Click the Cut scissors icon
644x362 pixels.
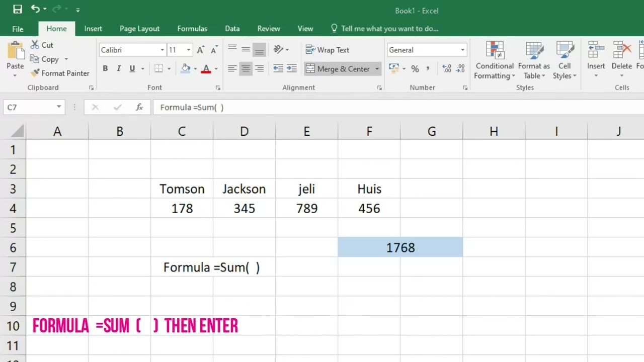point(35,45)
